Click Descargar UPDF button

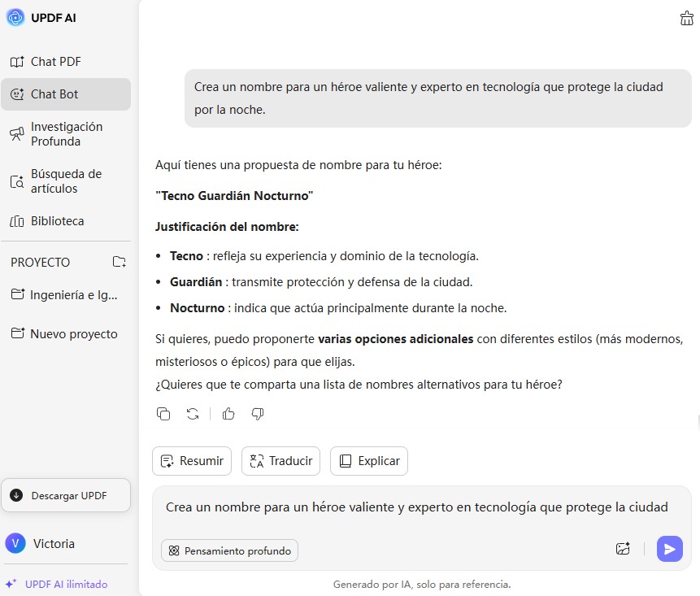point(66,495)
